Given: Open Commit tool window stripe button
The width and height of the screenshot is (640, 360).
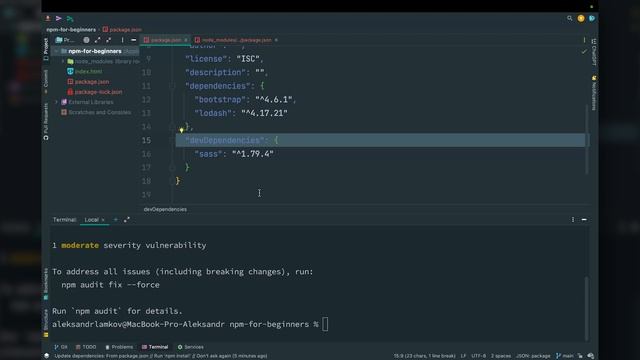Looking at the screenshot, I should 46,81.
